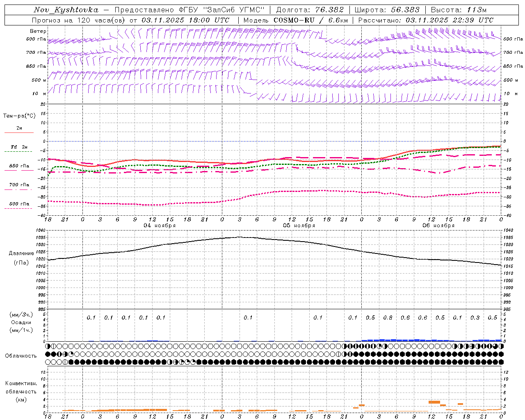525x420 pixels.
Task: Click the 'Давление' pressure panel label
Action: (x=21, y=253)
